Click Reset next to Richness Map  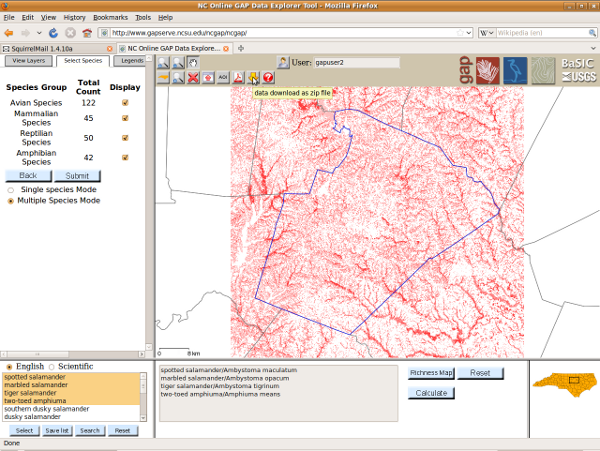tap(480, 373)
